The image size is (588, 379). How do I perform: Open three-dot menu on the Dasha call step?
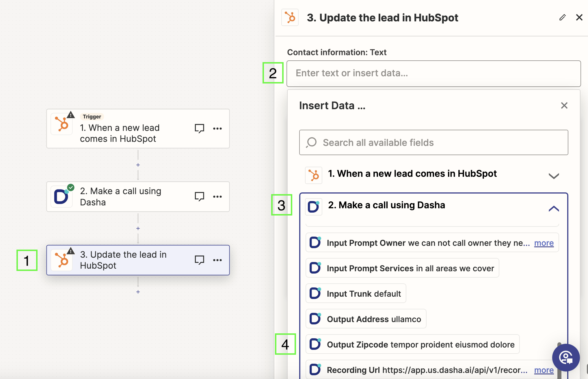click(x=217, y=197)
